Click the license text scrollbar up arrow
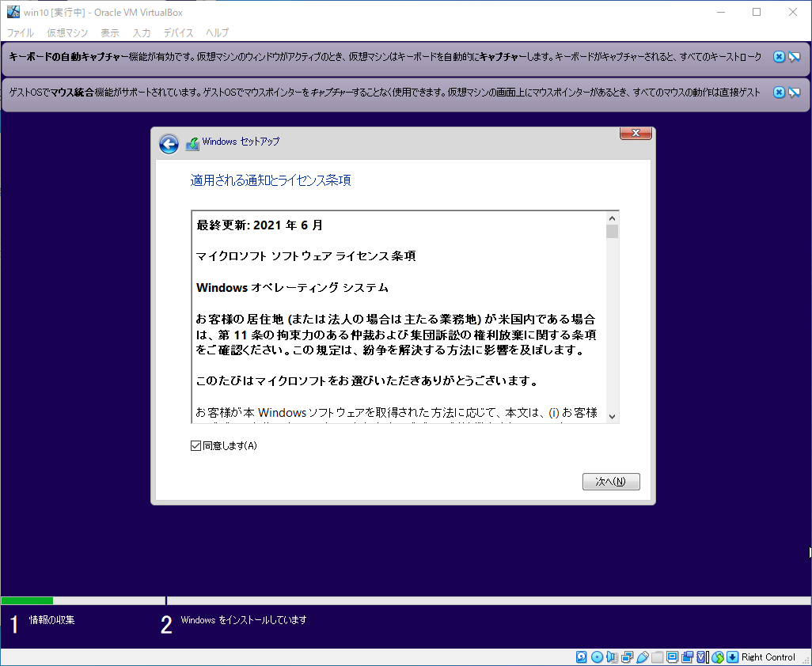Screen dimensions: 812x666 tap(612, 218)
